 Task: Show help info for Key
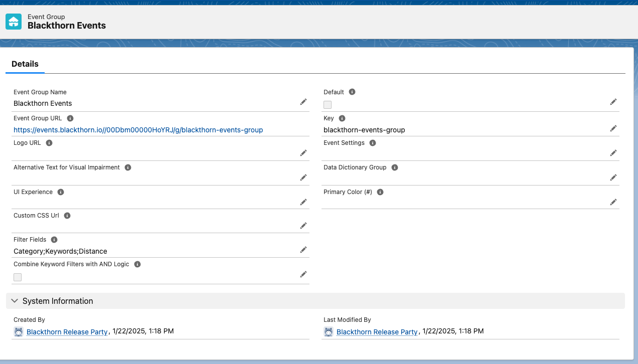342,118
